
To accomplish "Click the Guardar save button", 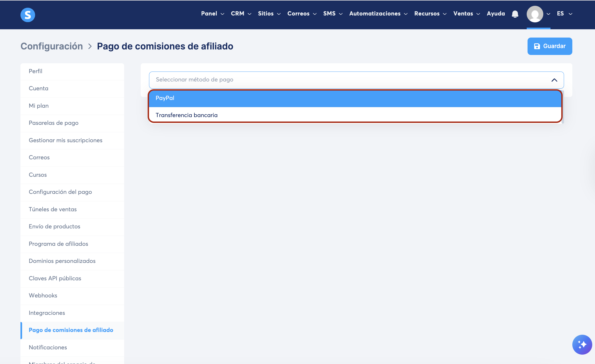I will tap(550, 46).
